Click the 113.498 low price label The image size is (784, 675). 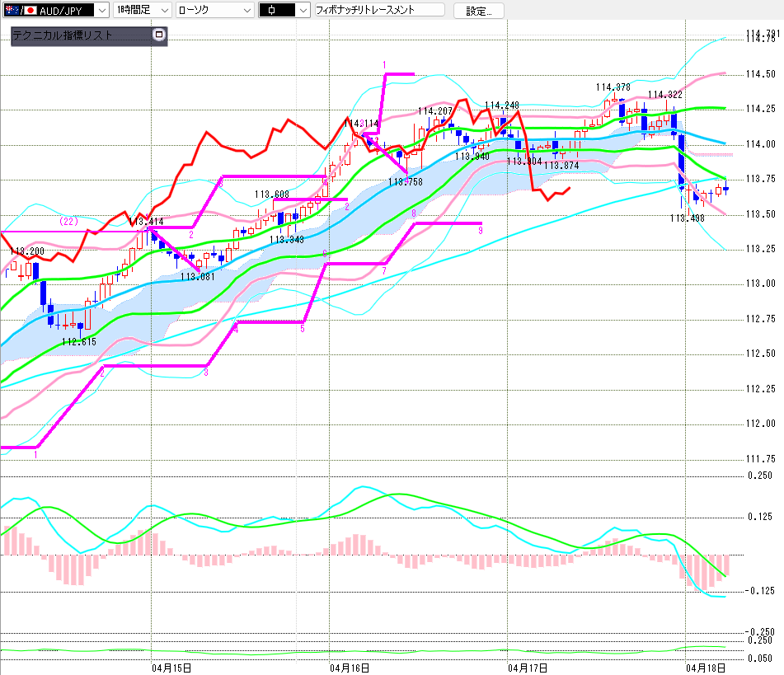tap(687, 218)
